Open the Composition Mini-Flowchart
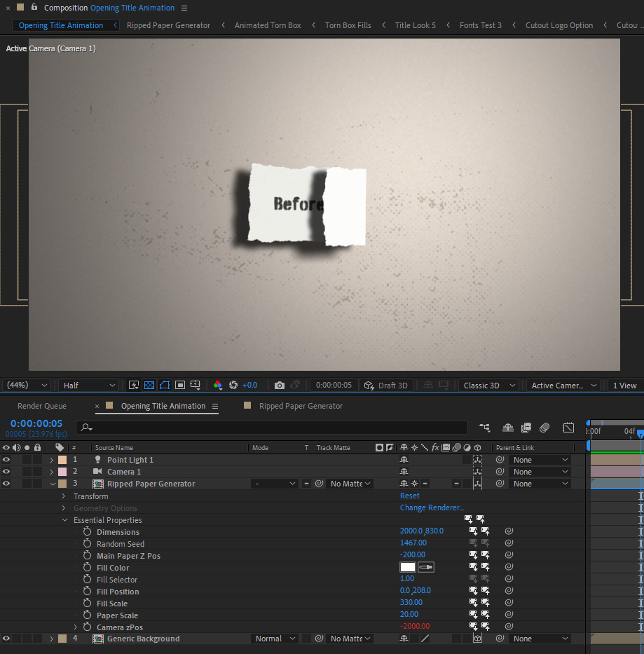This screenshot has width=644, height=654. tap(484, 427)
